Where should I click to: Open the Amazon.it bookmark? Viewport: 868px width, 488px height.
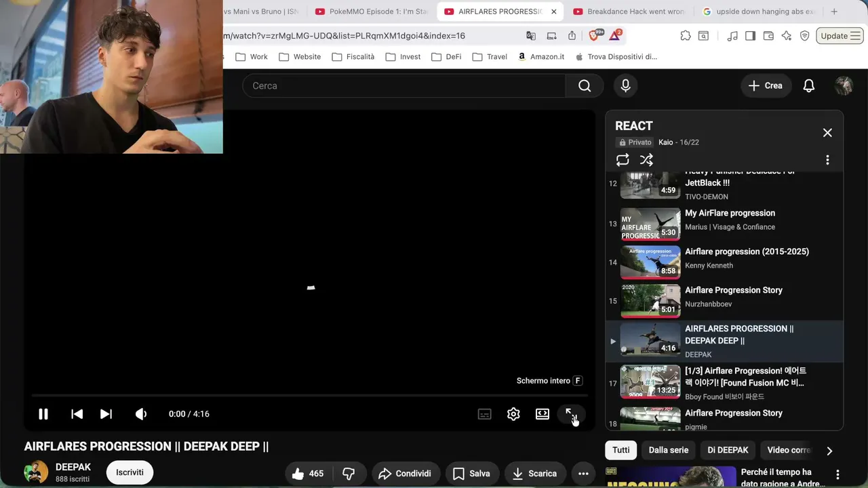click(540, 57)
